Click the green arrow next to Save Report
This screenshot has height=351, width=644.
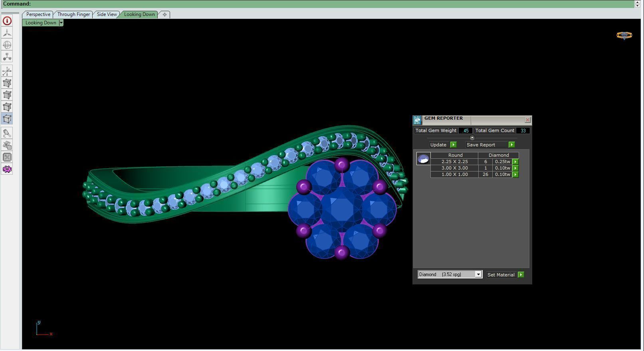click(511, 145)
